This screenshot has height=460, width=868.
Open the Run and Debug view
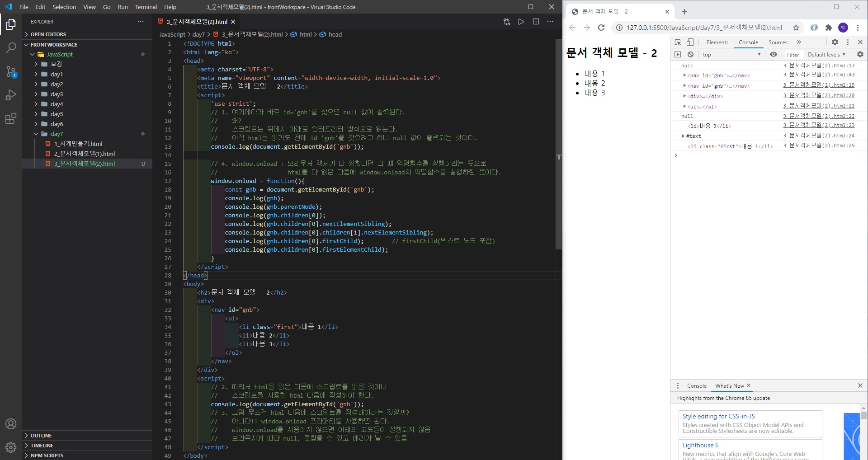tap(11, 95)
